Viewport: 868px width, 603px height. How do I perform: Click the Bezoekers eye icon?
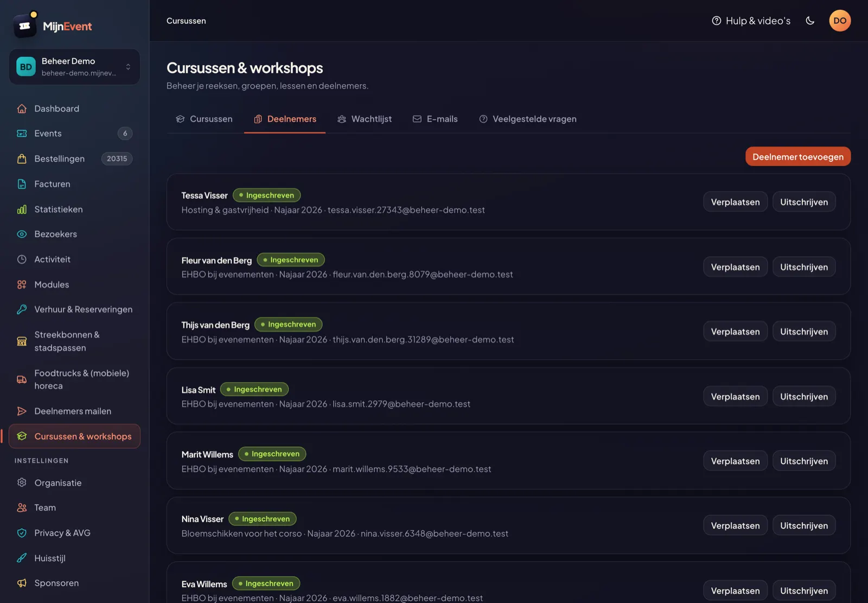click(x=22, y=234)
